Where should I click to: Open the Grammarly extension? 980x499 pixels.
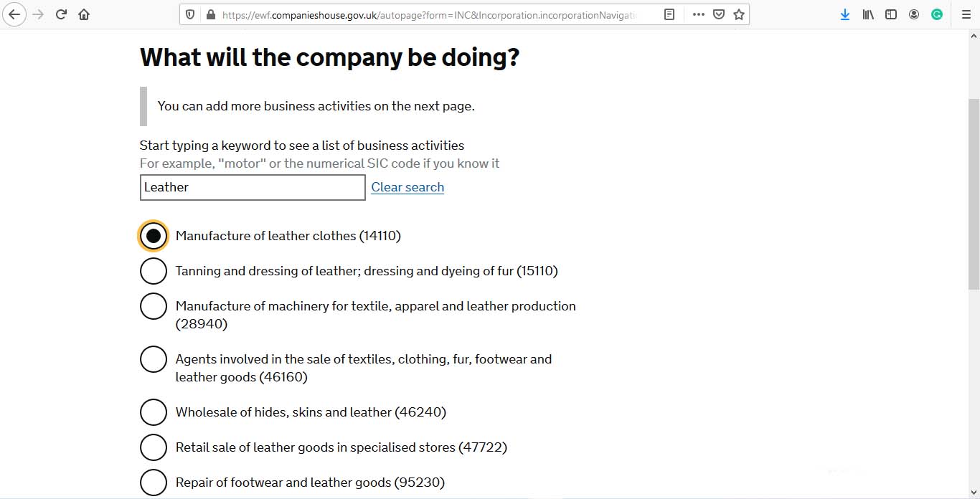tap(937, 14)
